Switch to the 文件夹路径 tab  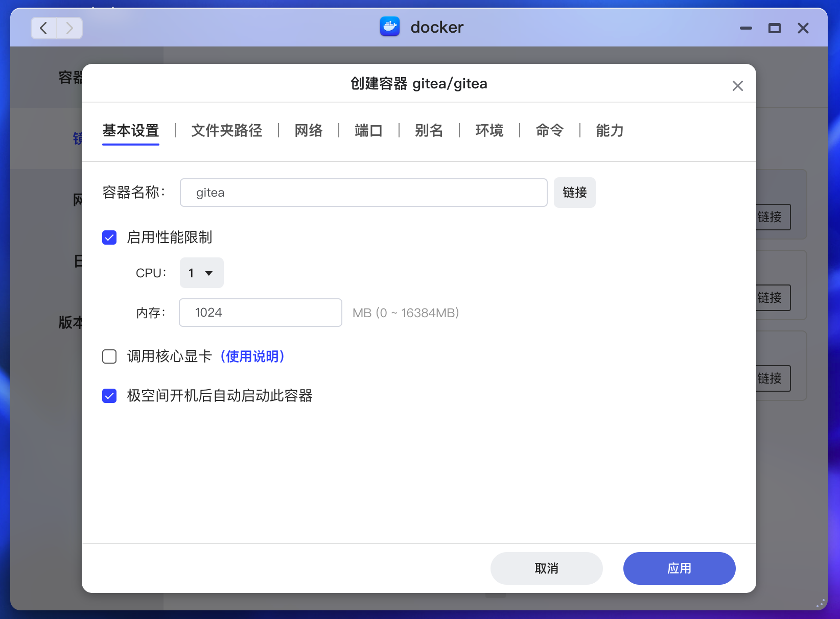227,131
